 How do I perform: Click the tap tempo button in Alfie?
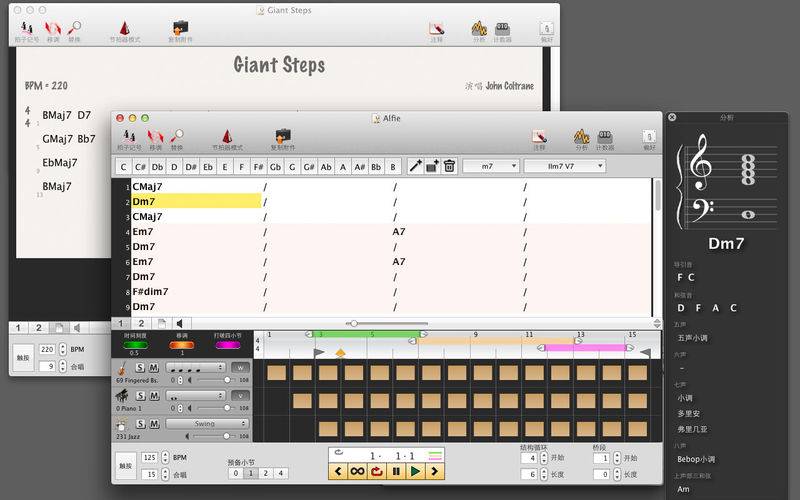click(126, 466)
